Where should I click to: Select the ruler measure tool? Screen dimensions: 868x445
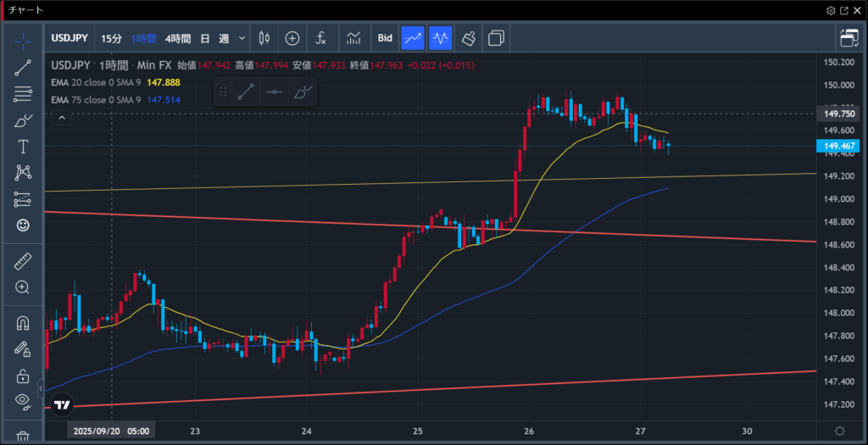click(x=23, y=262)
